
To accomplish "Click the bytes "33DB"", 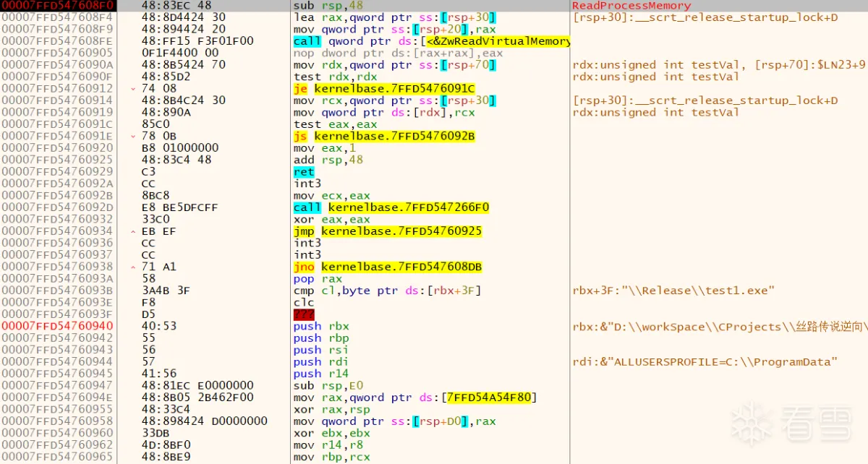I will pos(156,433).
